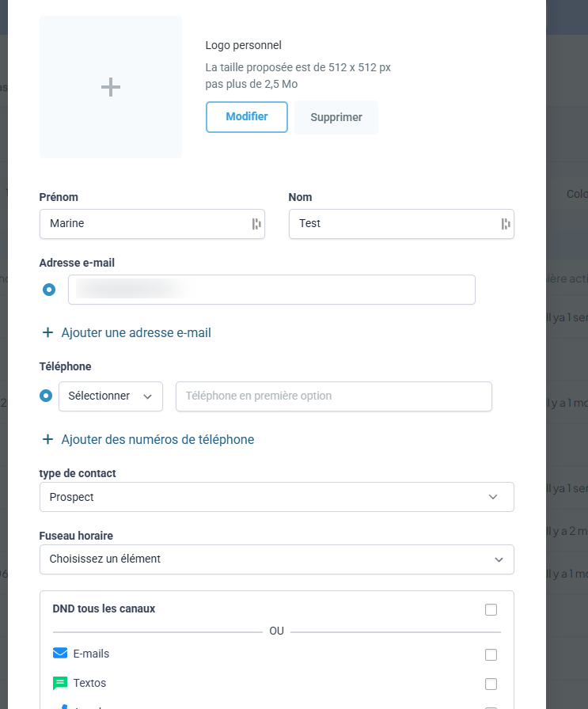Enable DND tous les canaux checkbox

pos(491,609)
